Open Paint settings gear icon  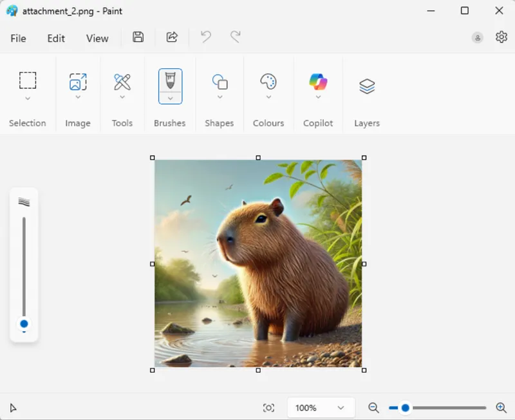pos(501,37)
